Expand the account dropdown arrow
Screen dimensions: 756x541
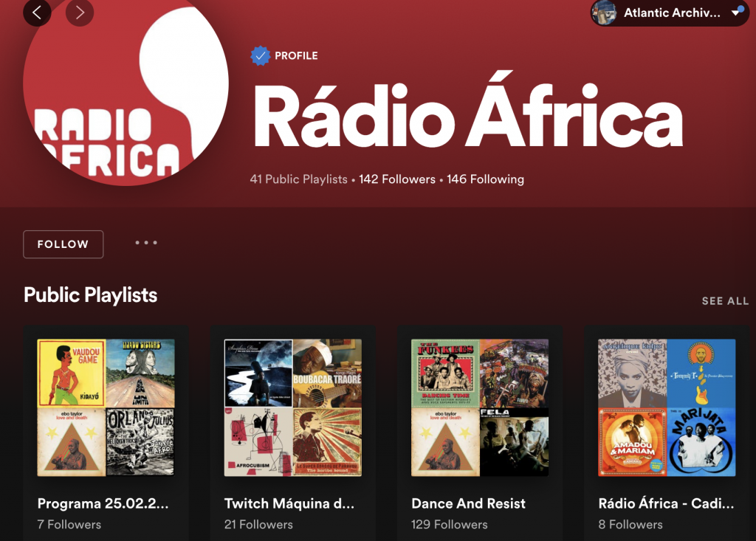click(x=736, y=13)
